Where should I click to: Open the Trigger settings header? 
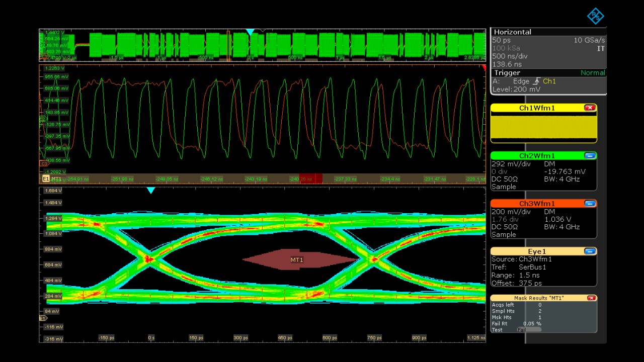(x=548, y=73)
